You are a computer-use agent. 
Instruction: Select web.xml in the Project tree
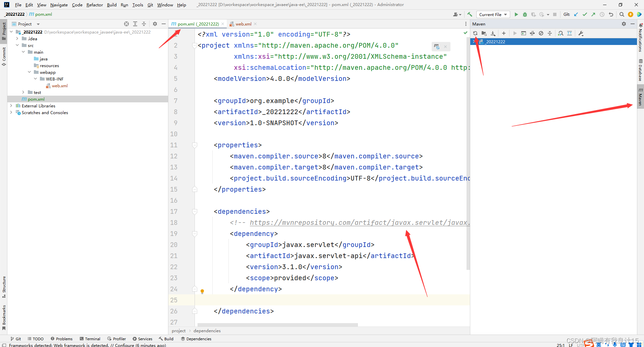click(60, 86)
